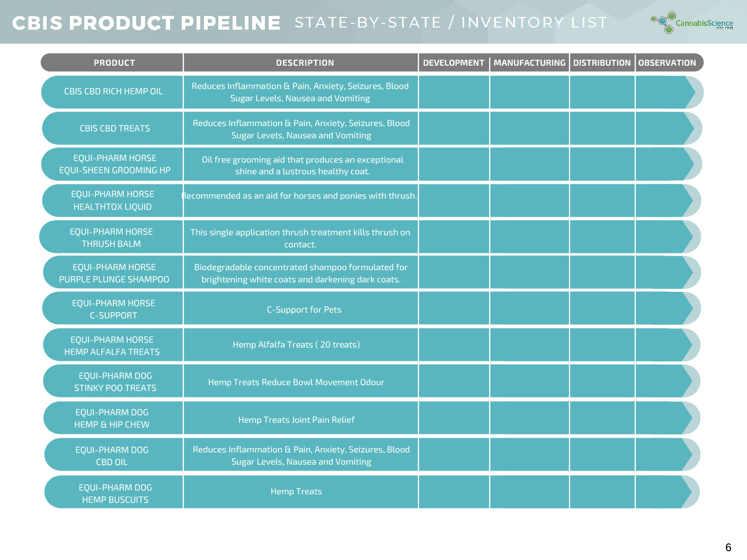Image resolution: width=747 pixels, height=560 pixels.
Task: Click the oil free grooming aid description
Action: click(303, 165)
